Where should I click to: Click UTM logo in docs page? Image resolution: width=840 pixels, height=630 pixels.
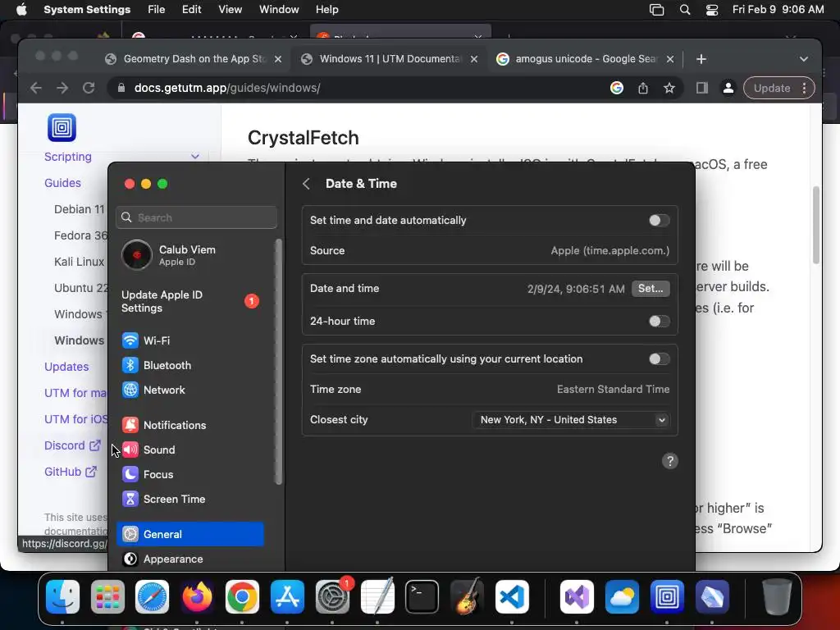click(62, 127)
